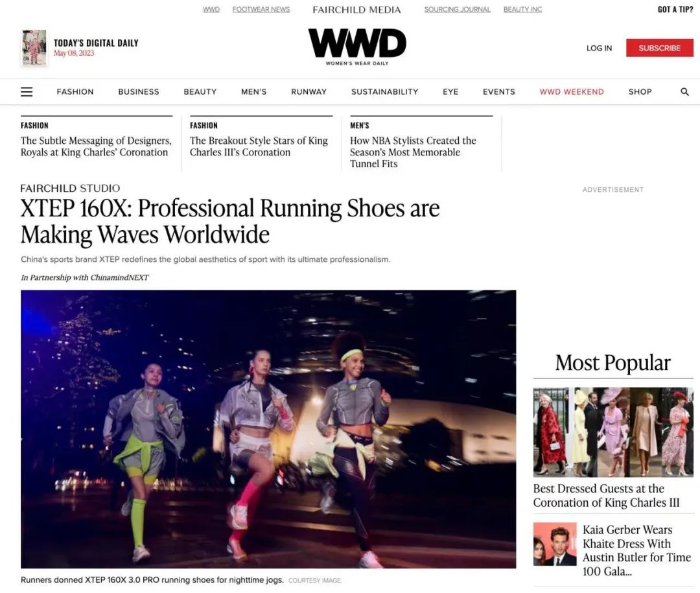700x593 pixels.
Task: Click the runners hero image
Action: [x=268, y=429]
